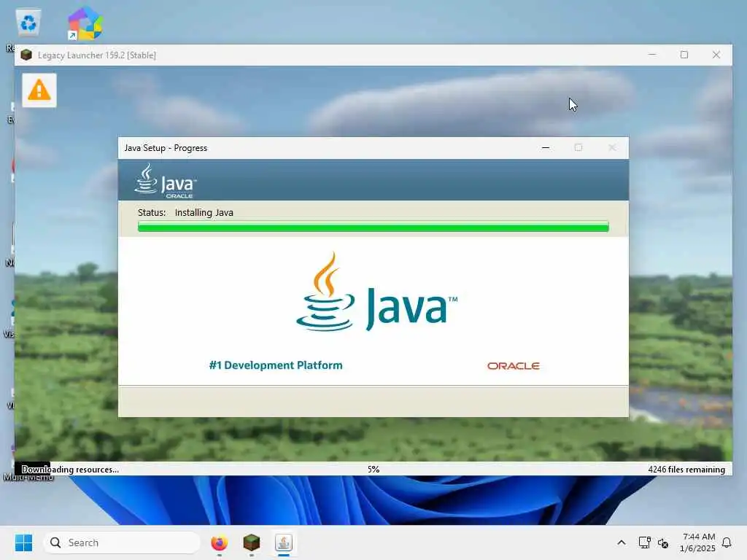Click the orange warning triangle icon
Viewport: 747px width, 560px height.
39,90
